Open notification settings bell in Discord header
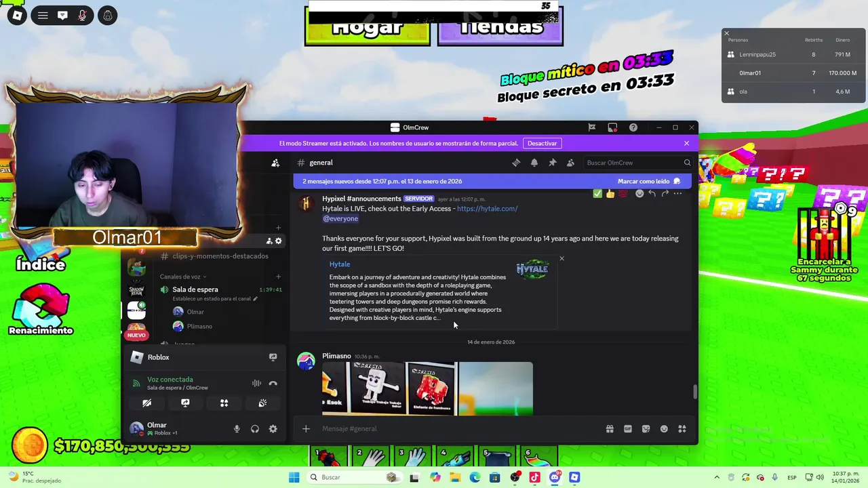Screen dimensions: 868x488 pos(534,163)
